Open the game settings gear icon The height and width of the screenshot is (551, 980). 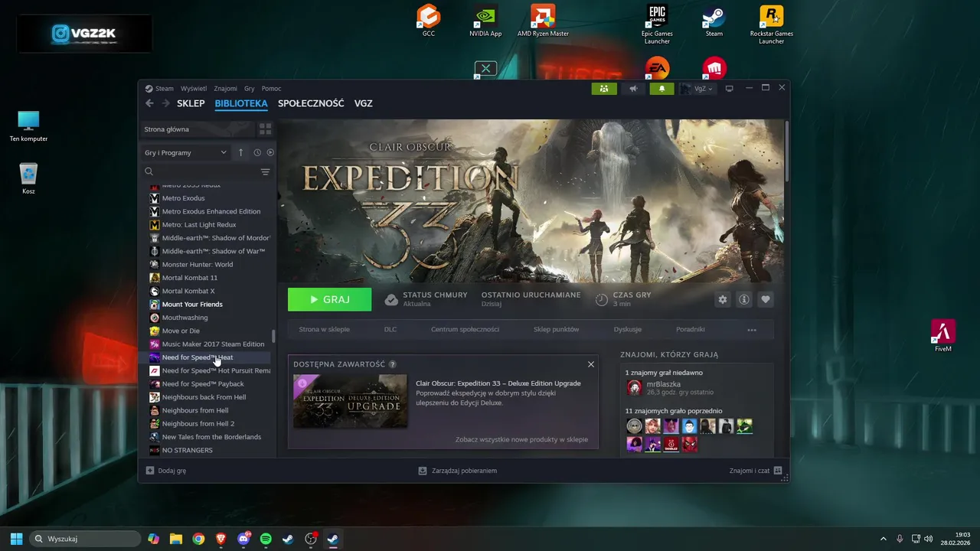[x=722, y=300]
